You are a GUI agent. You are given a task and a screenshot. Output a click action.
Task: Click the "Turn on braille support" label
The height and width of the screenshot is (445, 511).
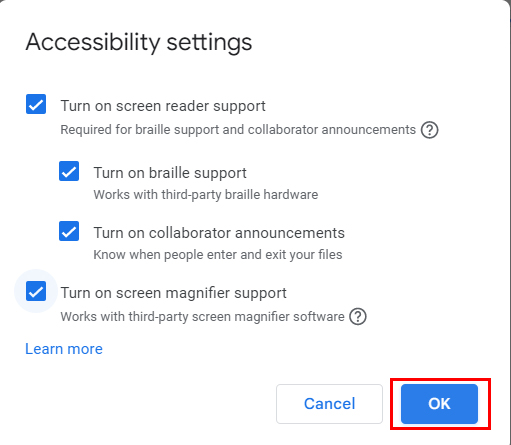tap(170, 173)
